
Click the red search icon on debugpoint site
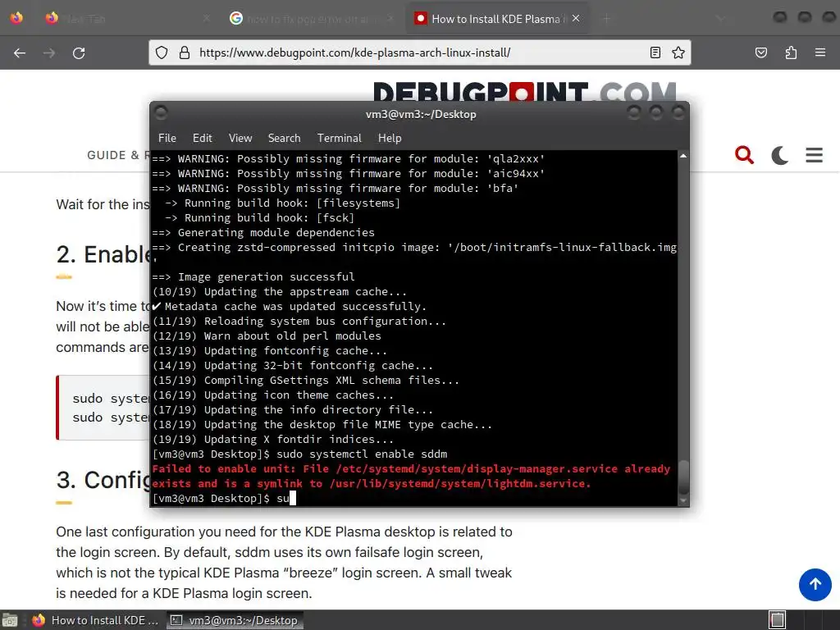coord(745,155)
